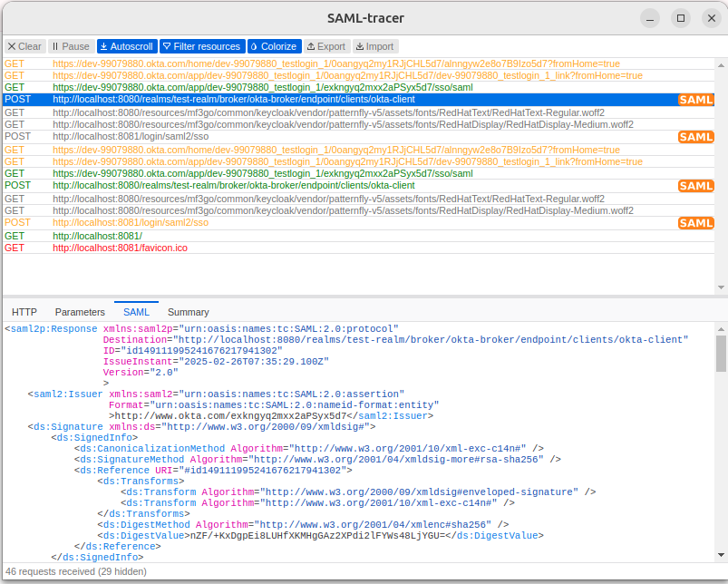Switch to the HTTP tab
728x584 pixels.
point(24,311)
